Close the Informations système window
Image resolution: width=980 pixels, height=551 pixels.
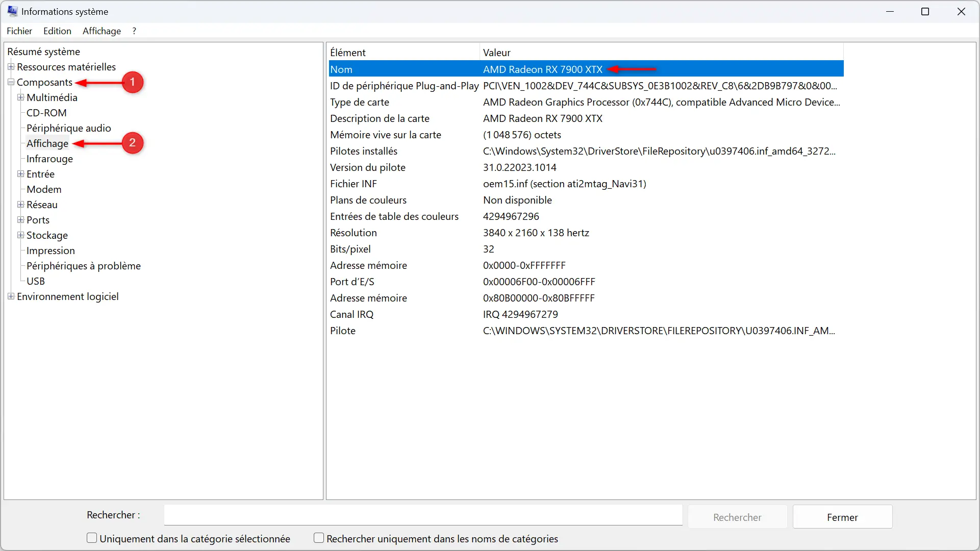click(x=961, y=11)
